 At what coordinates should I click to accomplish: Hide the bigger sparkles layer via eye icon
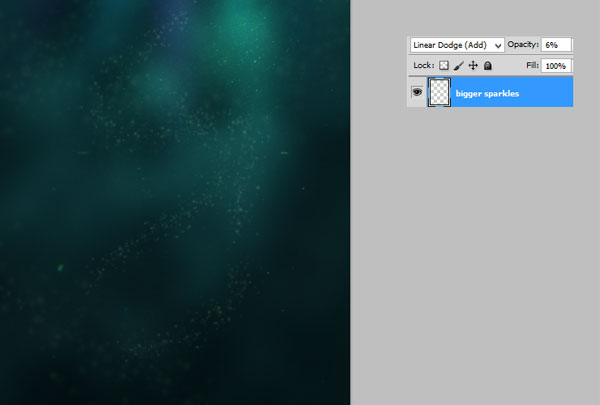coord(416,92)
